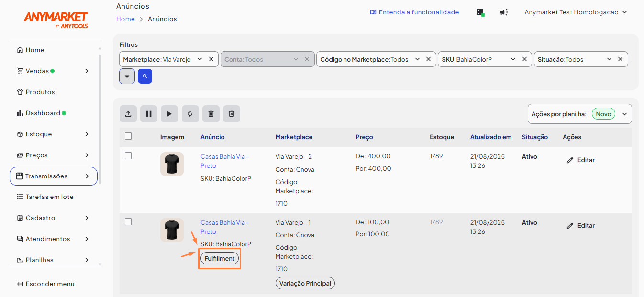Open the Anymarket Test Homologacao account menu
The height and width of the screenshot is (297, 644).
[576, 12]
